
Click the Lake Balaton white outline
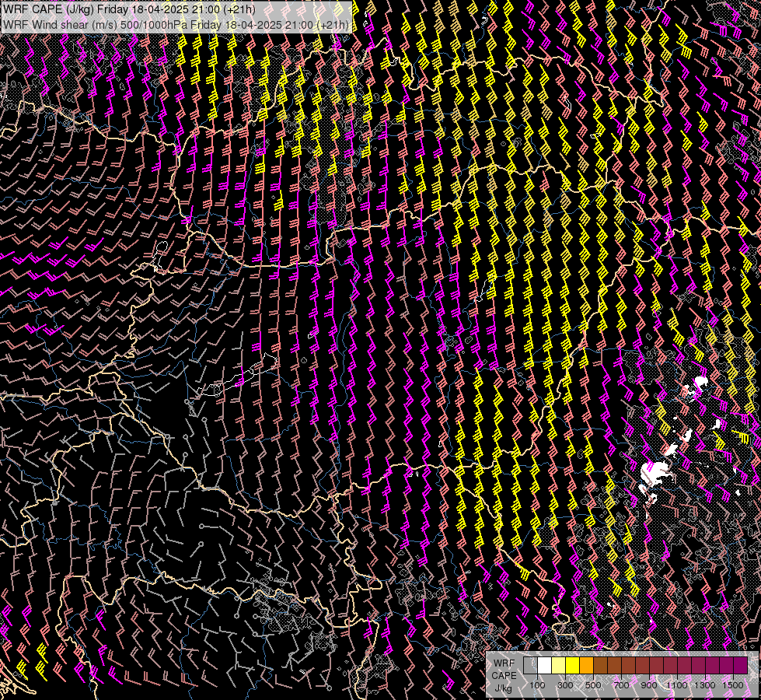click(238, 375)
